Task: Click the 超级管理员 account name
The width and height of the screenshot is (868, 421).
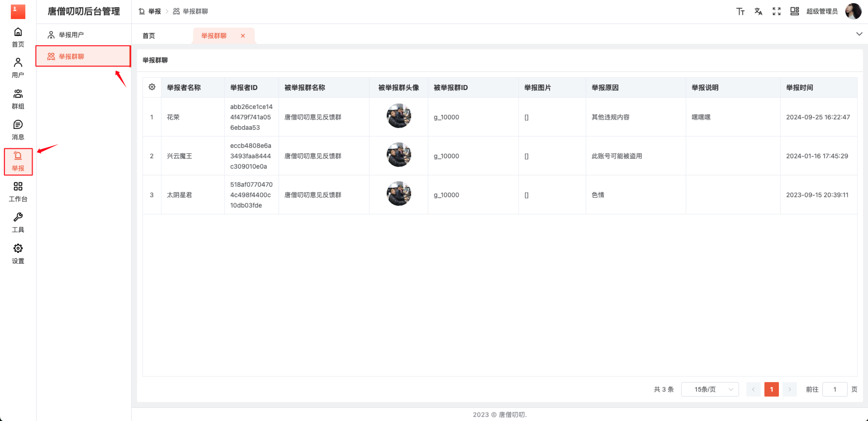Action: click(x=822, y=11)
